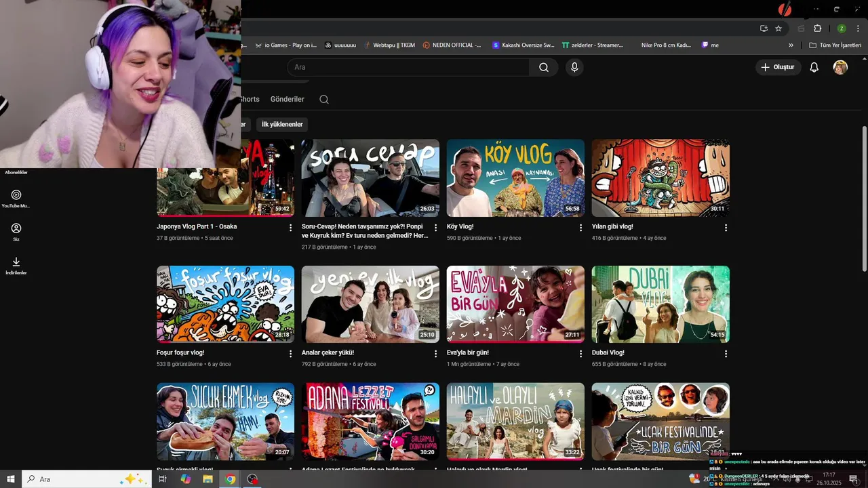Open the Shorts channel tab
Image resolution: width=868 pixels, height=488 pixels.
250,99
